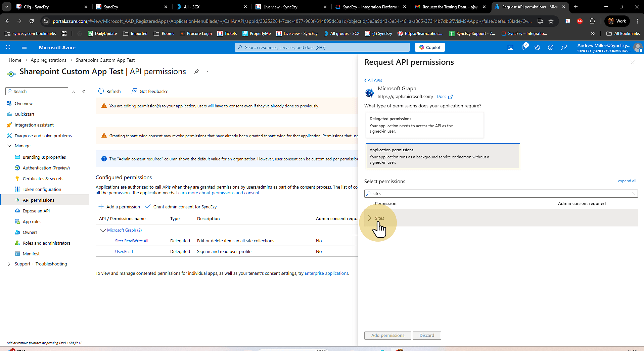Select Application permissions option
The height and width of the screenshot is (351, 644).
443,156
